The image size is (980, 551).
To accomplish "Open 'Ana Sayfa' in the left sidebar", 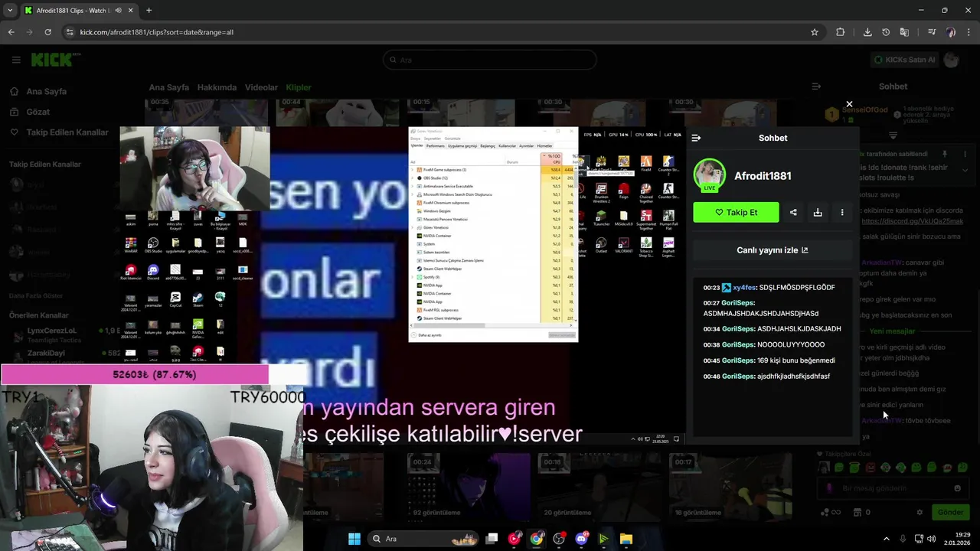I will pos(46,91).
